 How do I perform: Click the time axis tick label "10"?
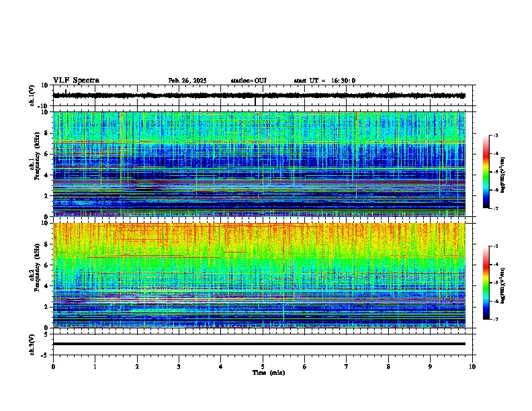coord(472,367)
